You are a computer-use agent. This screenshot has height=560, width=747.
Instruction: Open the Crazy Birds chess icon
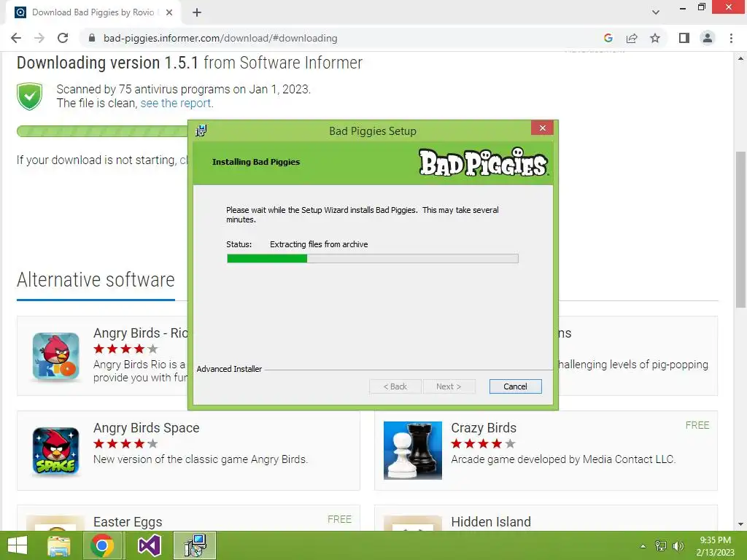click(413, 451)
